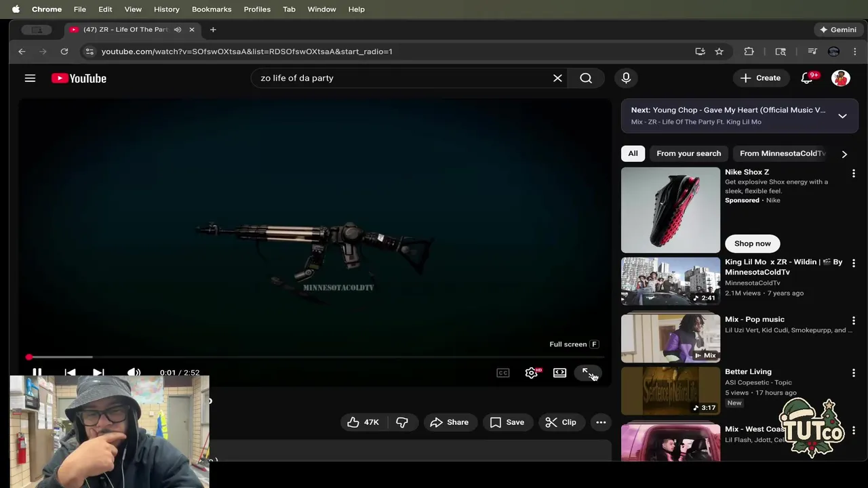Enter full screen mode
Image resolution: width=868 pixels, height=488 pixels.
pos(588,373)
